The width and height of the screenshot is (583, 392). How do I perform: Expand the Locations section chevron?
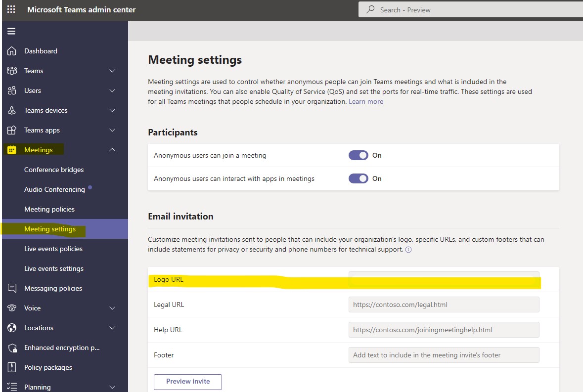coord(112,328)
